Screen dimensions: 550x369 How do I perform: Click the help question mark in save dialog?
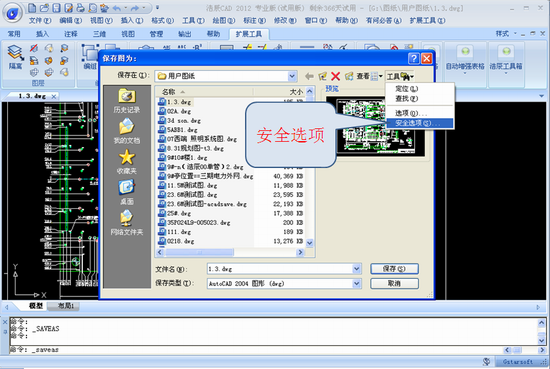click(414, 58)
